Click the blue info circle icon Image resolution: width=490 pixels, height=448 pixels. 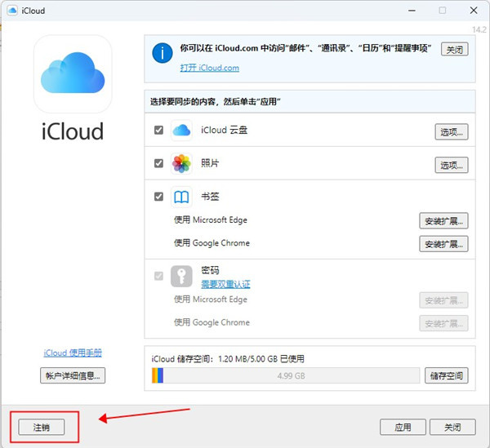[163, 53]
